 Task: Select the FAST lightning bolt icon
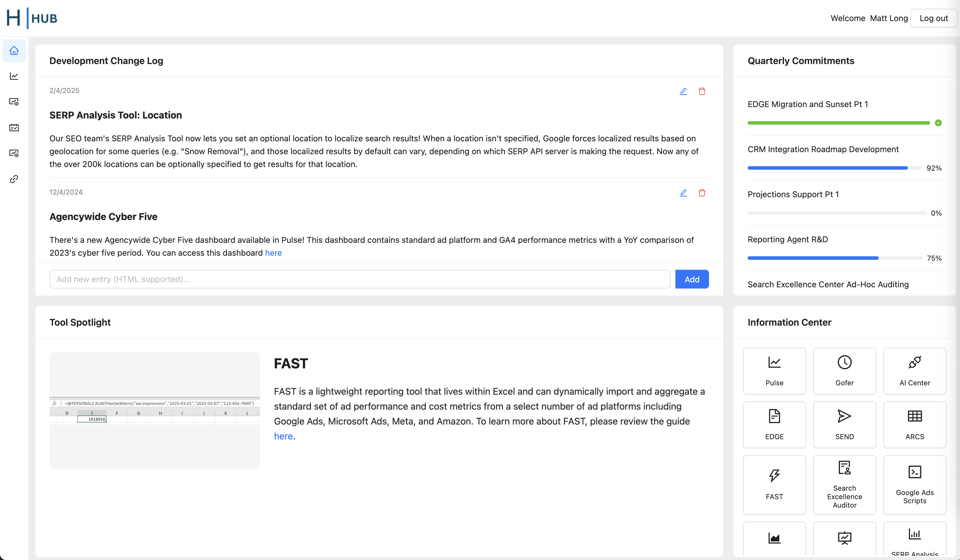click(774, 484)
